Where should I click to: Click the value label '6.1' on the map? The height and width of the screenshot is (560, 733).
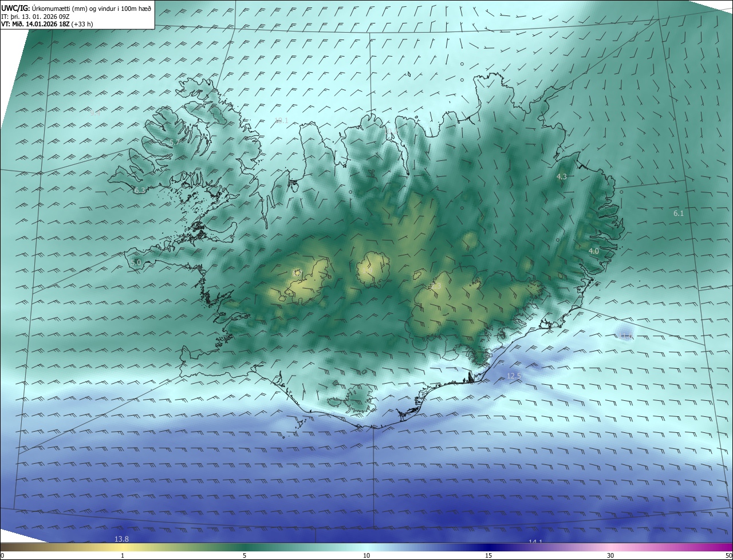(679, 213)
